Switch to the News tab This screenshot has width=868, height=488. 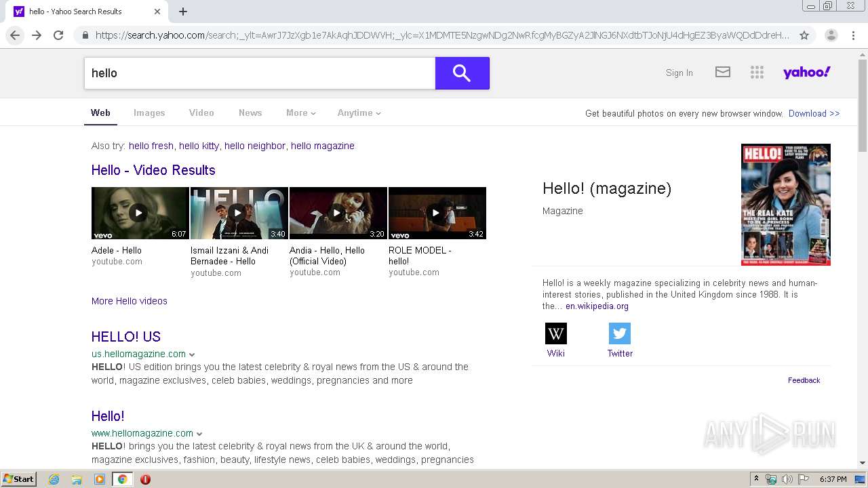pyautogui.click(x=250, y=113)
